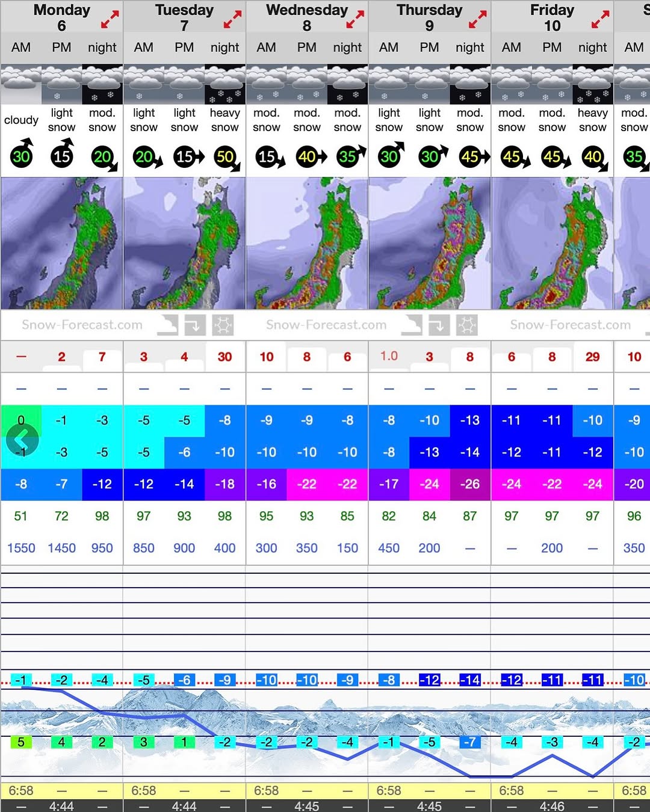Click Monday sunrise time 6:58
Image resolution: width=650 pixels, height=812 pixels.
[x=21, y=790]
